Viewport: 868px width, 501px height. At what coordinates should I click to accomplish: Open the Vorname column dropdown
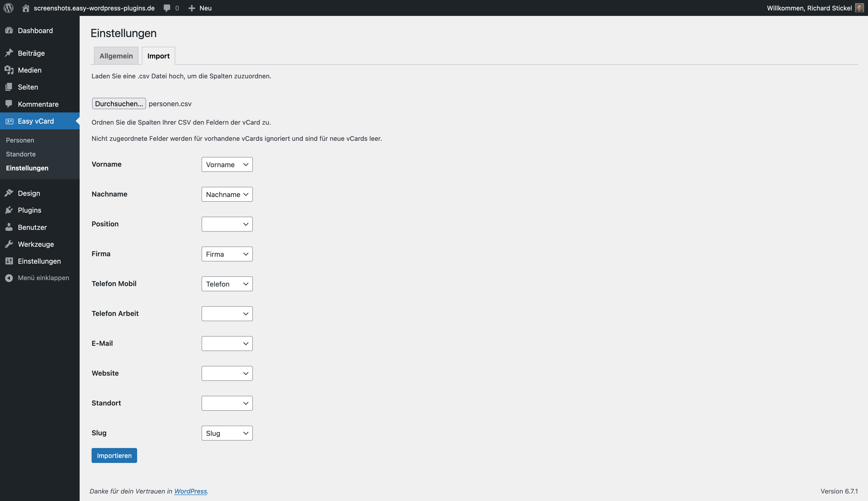click(227, 164)
